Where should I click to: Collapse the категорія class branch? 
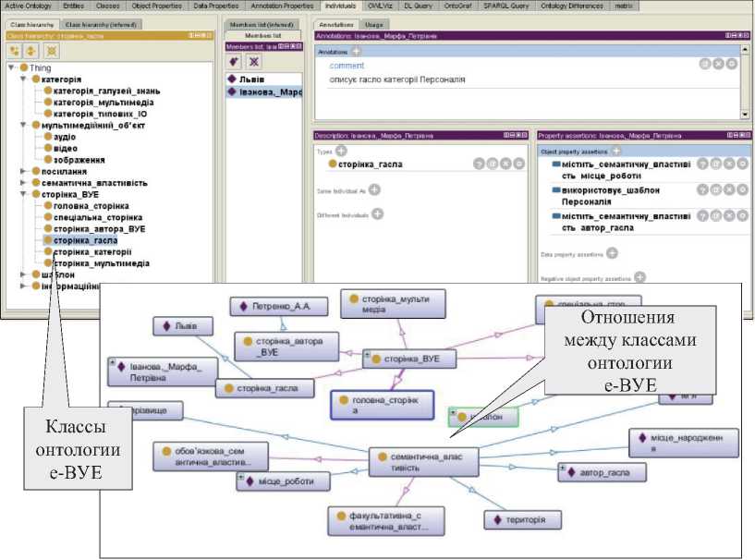coord(22,79)
